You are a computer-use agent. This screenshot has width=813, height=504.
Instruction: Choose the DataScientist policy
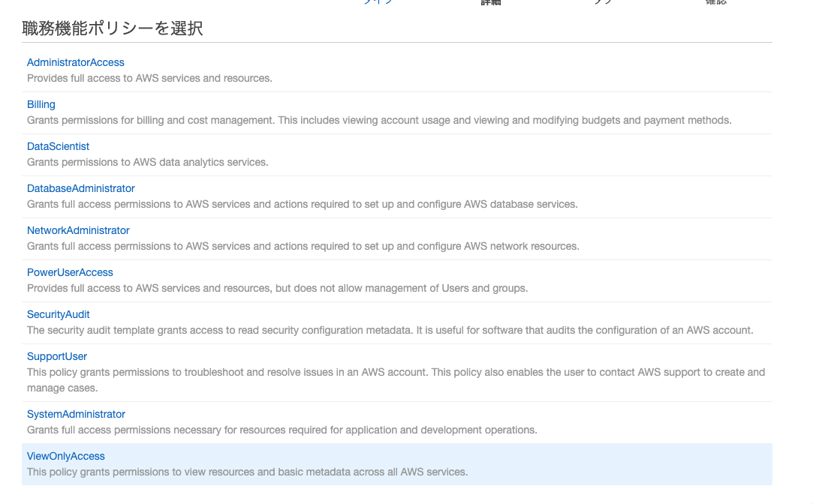pyautogui.click(x=58, y=146)
